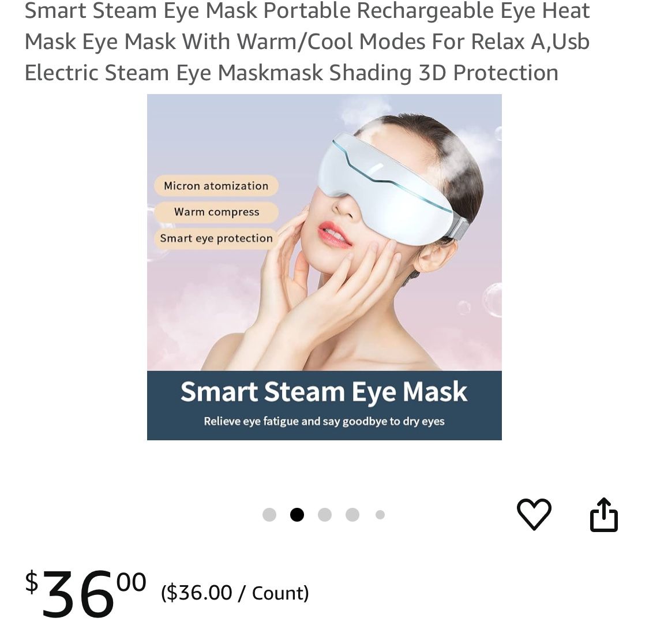The image size is (649, 644).
Task: Tap the heart icon to save to wishlist
Action: tap(534, 514)
